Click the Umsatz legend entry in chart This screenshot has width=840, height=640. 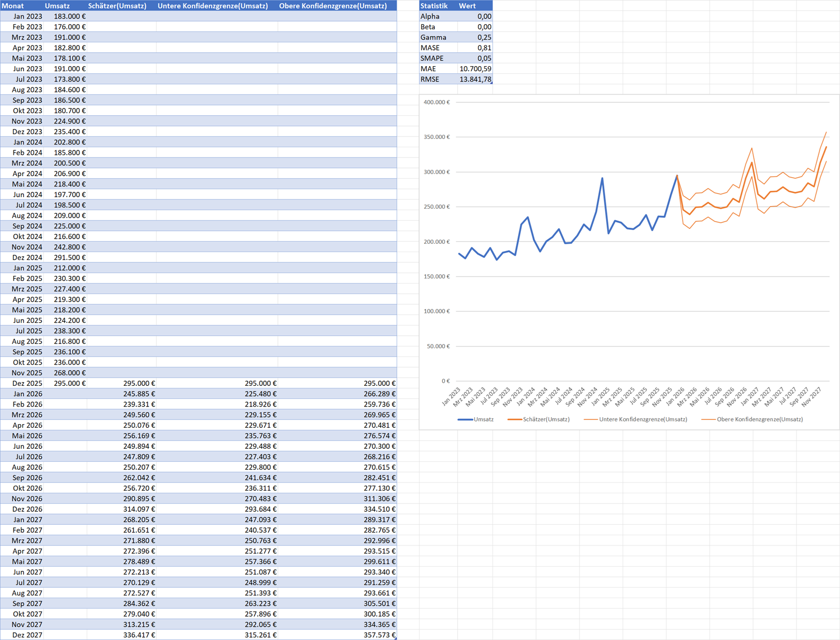[476, 419]
